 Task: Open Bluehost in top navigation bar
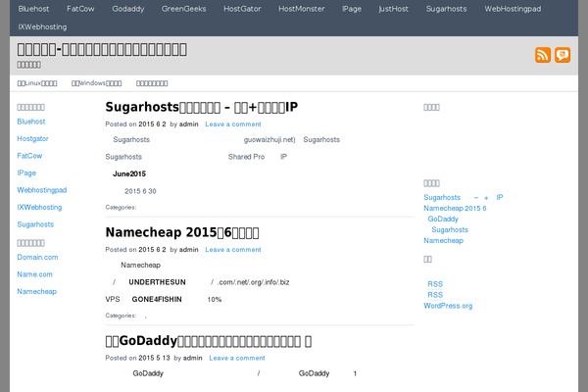[33, 9]
